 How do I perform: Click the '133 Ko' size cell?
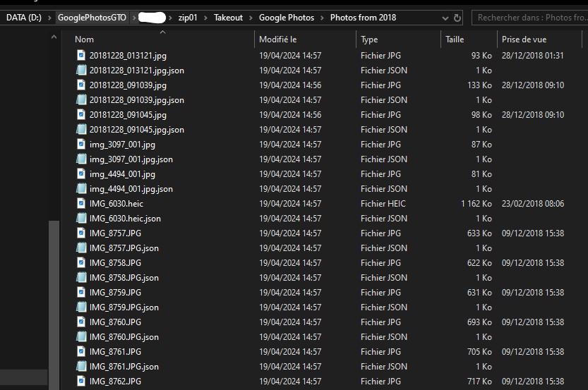tap(479, 85)
